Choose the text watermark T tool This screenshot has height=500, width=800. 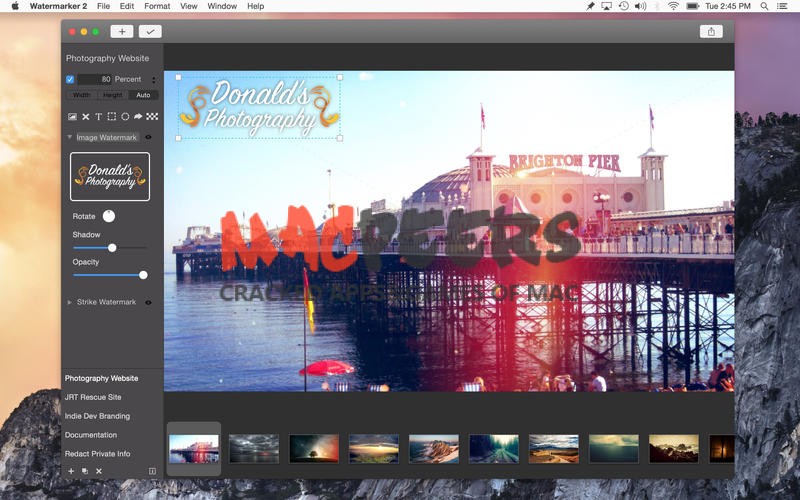tap(98, 116)
